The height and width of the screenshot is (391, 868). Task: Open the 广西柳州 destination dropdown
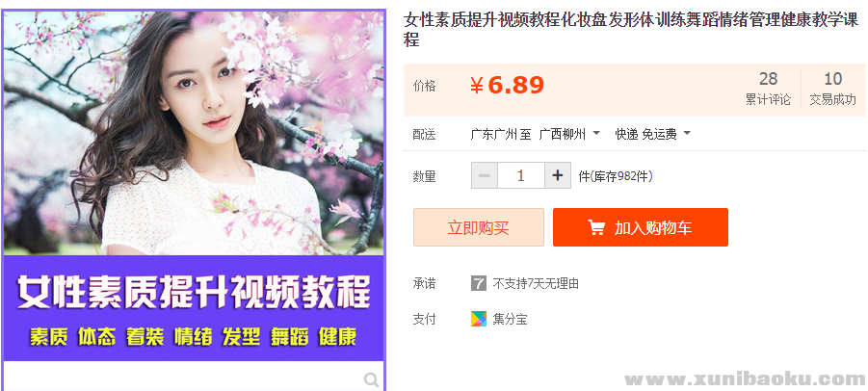[x=569, y=134]
